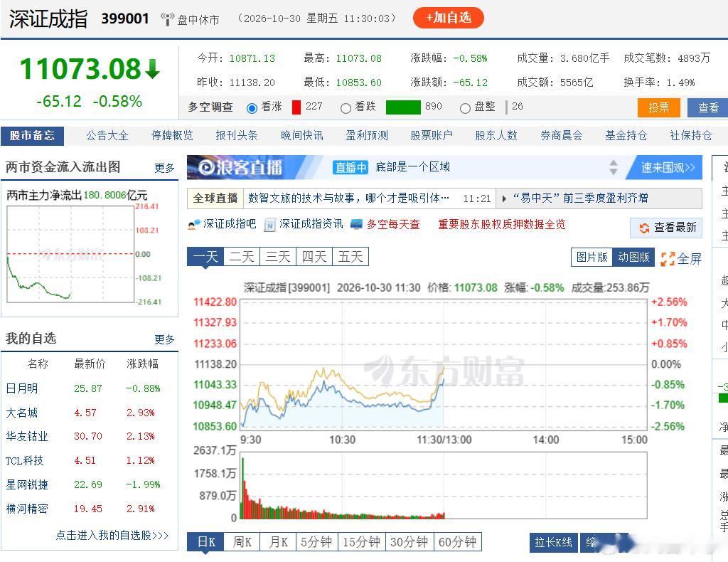This screenshot has width=728, height=562.
Task: Click the triangle arrow before 易中天 headline
Action: click(x=504, y=198)
